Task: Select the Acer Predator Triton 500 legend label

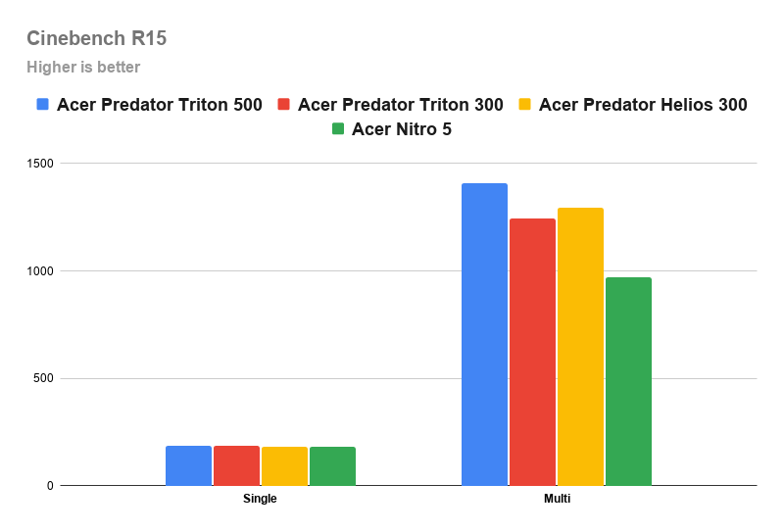Action: pos(160,105)
